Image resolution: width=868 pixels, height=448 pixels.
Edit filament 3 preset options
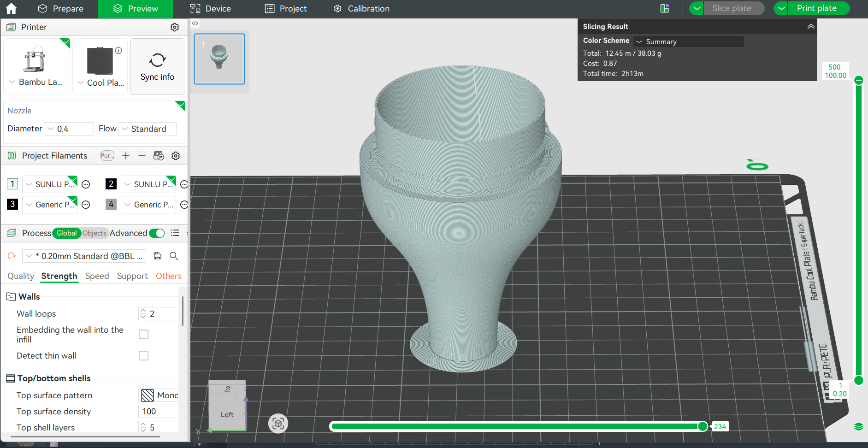[x=86, y=205]
